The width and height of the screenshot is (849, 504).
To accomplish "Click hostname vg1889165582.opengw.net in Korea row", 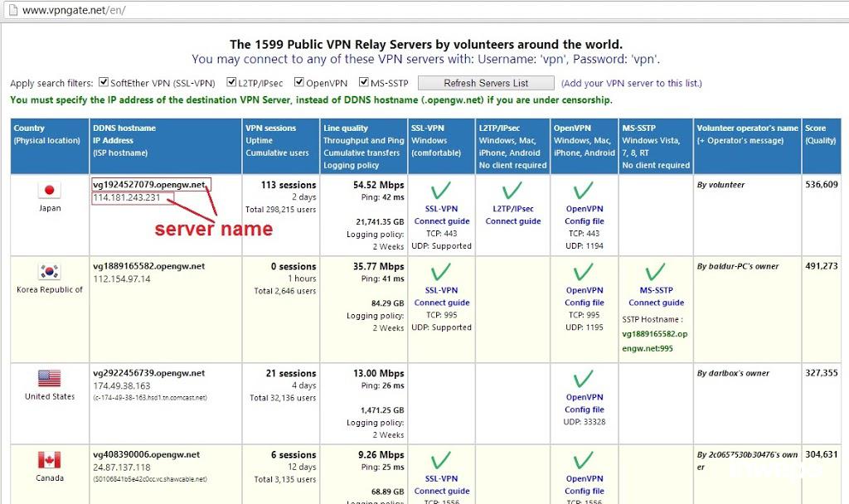I will (x=149, y=266).
